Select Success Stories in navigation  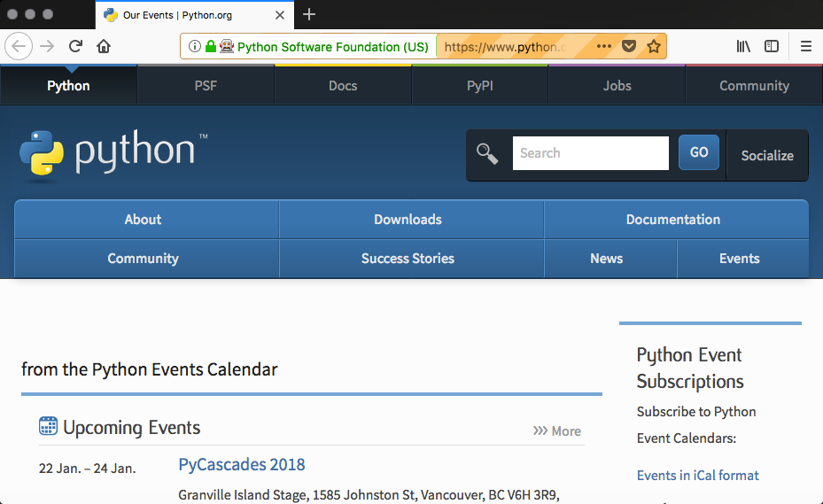coord(408,259)
